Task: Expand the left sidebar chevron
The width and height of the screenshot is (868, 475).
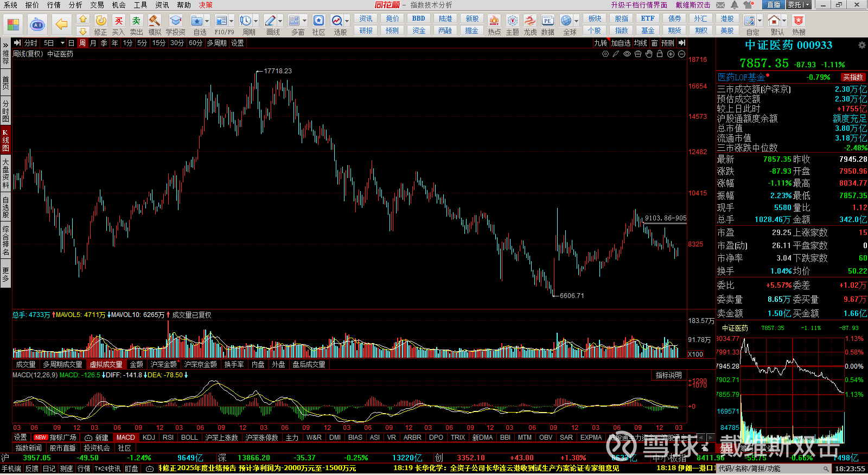Action: [5, 45]
